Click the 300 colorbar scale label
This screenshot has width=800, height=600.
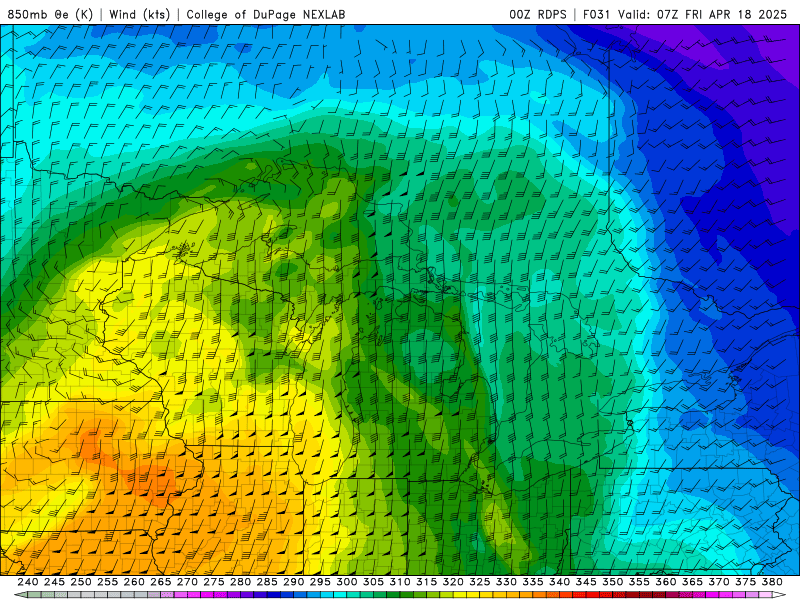[346, 582]
